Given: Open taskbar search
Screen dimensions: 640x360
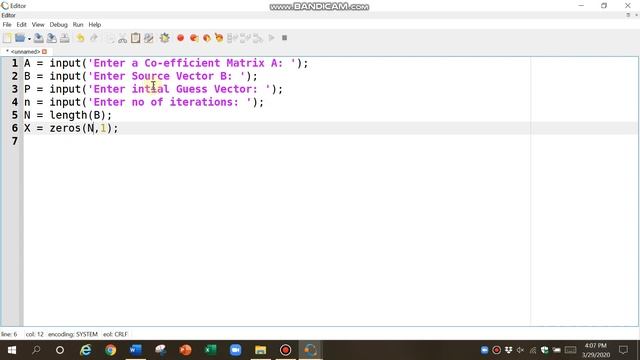Looking at the screenshot, I should tap(36, 350).
